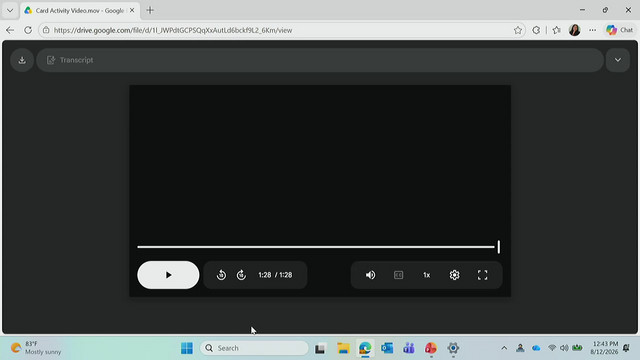Image resolution: width=640 pixels, height=360 pixels.
Task: Open a new browser tab
Action: [x=150, y=11]
